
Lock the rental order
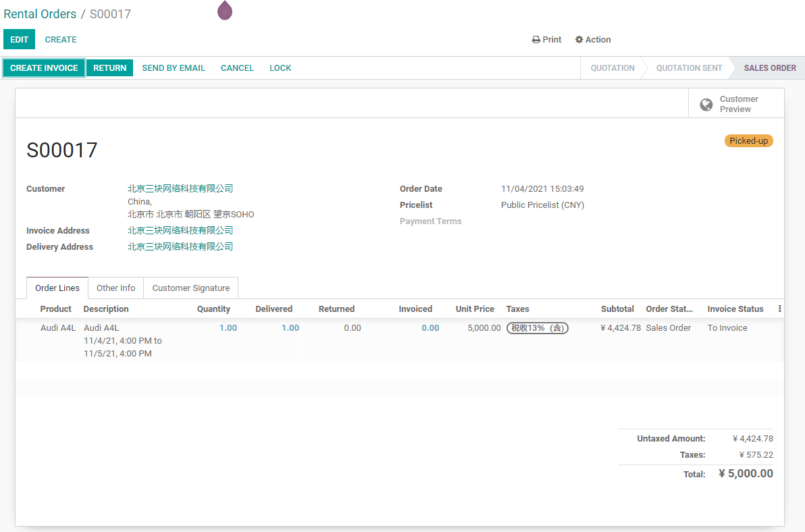280,68
